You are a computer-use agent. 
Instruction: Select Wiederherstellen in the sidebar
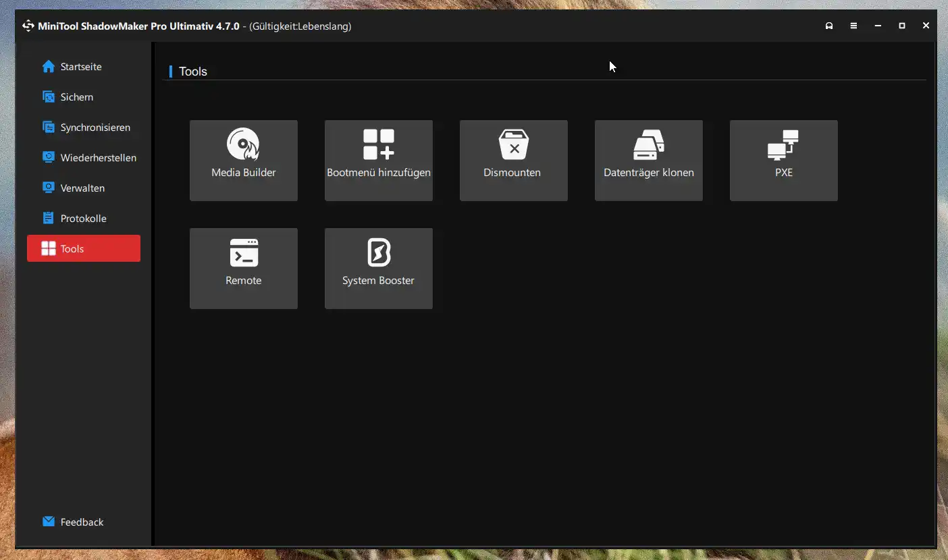(84, 158)
